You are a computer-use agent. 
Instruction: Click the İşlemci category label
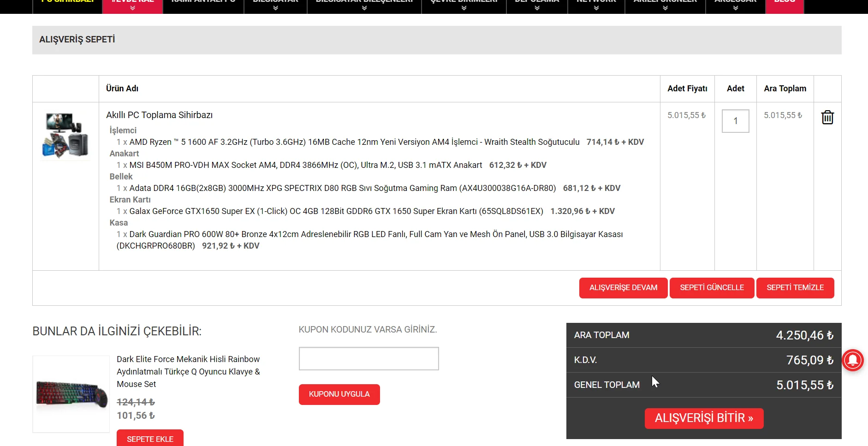click(x=123, y=131)
